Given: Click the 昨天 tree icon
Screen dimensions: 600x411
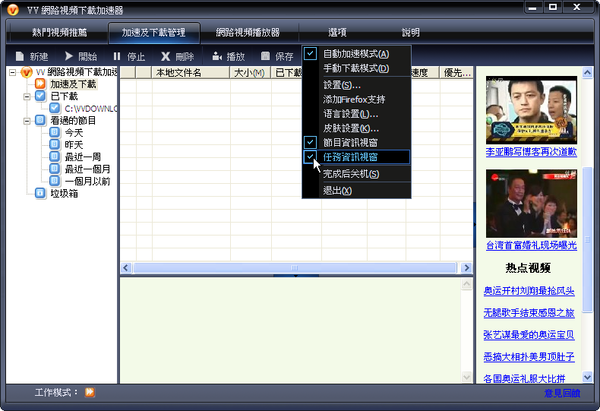Looking at the screenshot, I should [55, 144].
